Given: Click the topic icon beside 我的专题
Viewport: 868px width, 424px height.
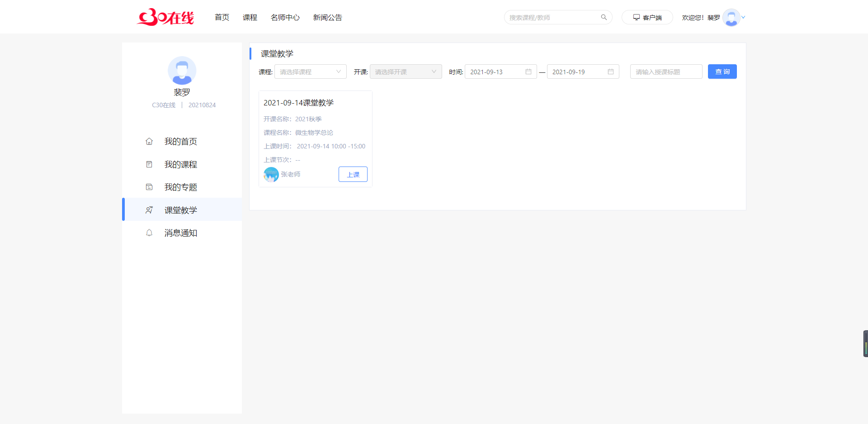Looking at the screenshot, I should tap(149, 186).
